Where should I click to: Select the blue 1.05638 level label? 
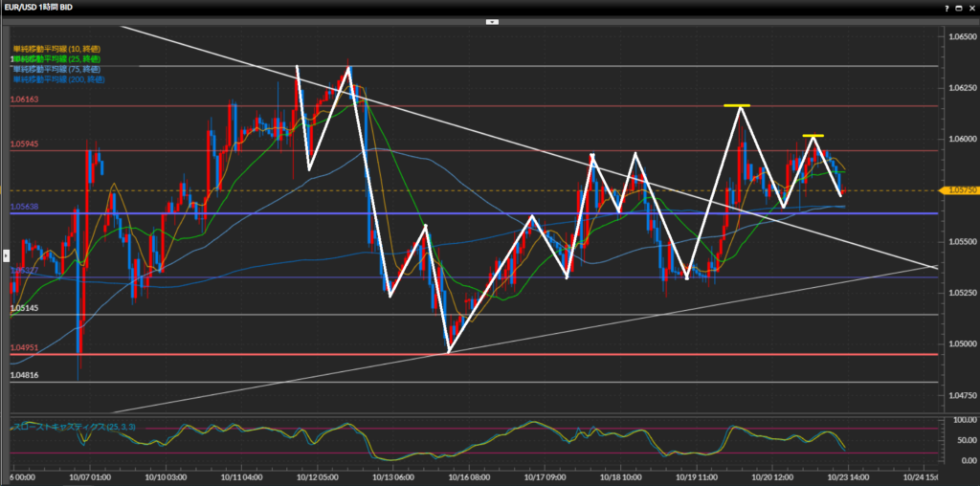tap(25, 207)
